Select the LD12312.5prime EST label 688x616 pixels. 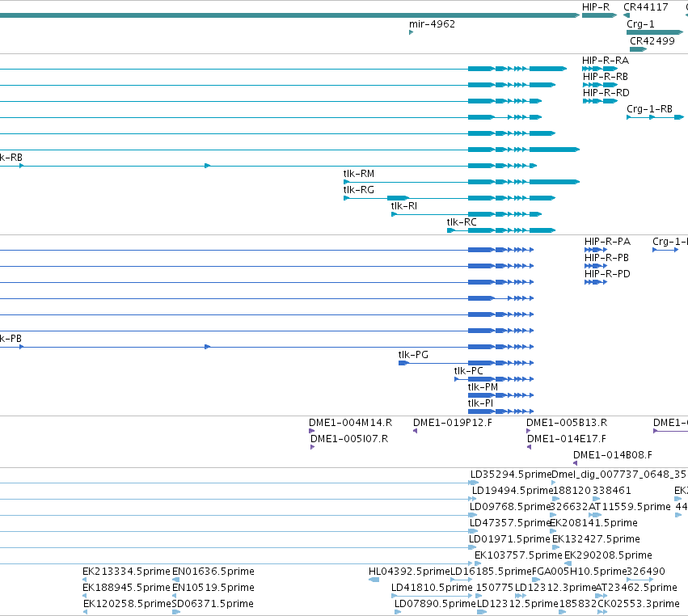(517, 604)
